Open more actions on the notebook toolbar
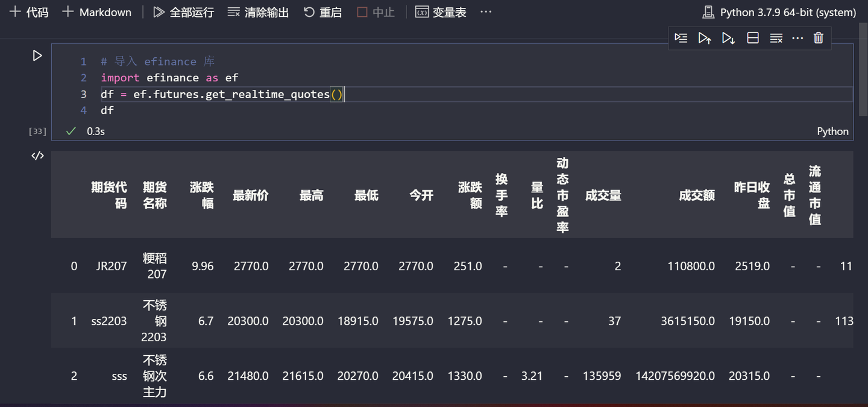Viewport: 868px width, 407px height. (x=486, y=11)
